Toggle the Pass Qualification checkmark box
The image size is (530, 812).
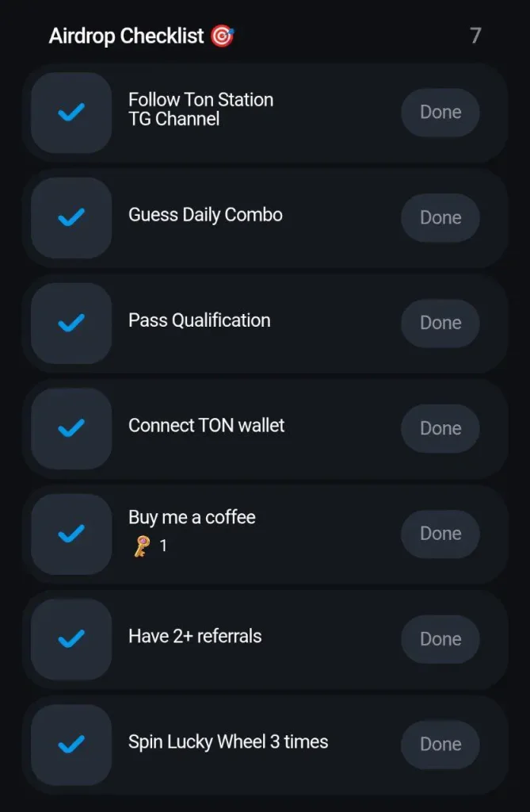click(x=71, y=323)
